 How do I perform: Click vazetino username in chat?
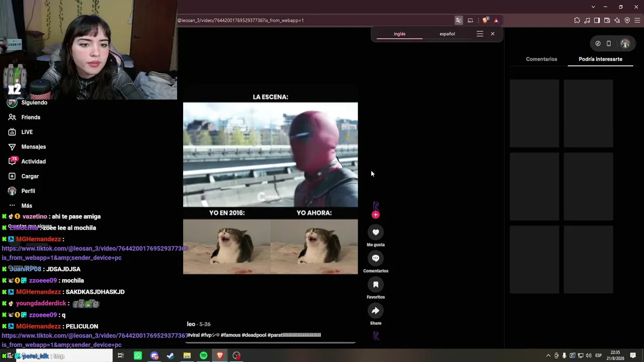tap(35, 217)
